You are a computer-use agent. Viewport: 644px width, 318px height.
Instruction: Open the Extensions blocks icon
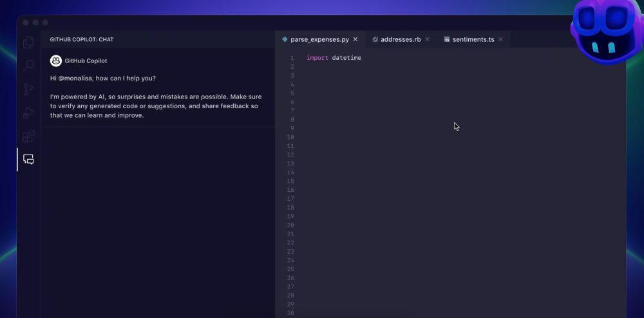(x=28, y=136)
